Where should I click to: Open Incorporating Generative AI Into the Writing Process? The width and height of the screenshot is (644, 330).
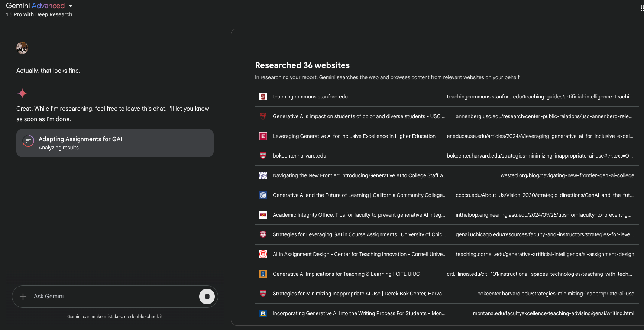coord(359,313)
